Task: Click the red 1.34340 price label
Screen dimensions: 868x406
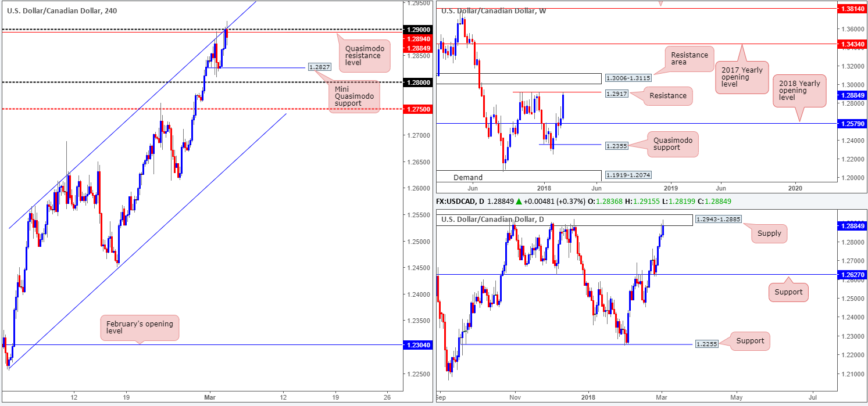Action: (852, 44)
